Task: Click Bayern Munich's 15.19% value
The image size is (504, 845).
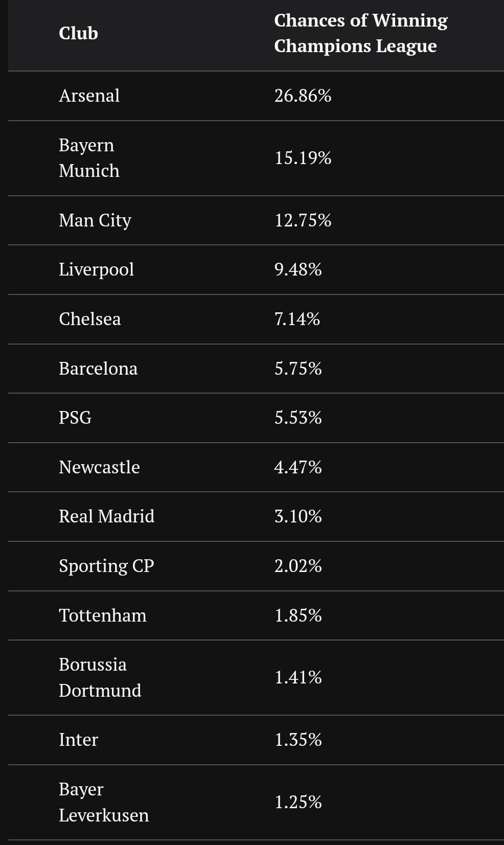Action: (303, 157)
